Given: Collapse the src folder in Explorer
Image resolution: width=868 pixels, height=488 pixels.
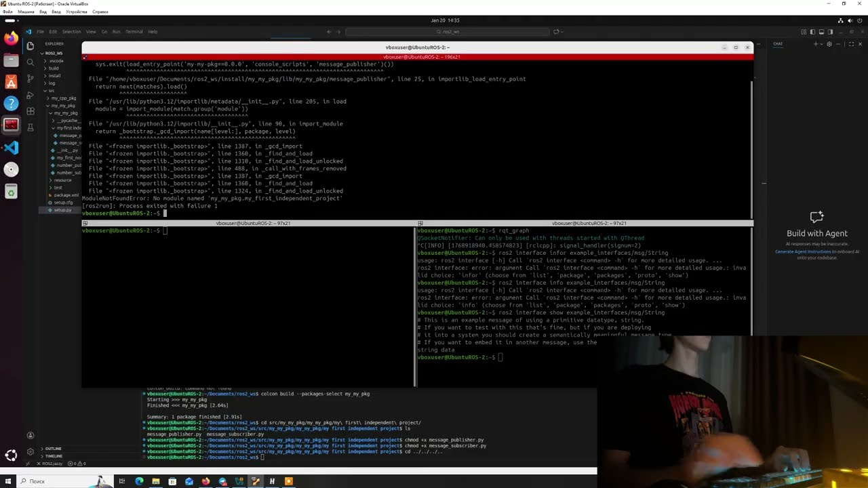Looking at the screenshot, I should pos(51,91).
